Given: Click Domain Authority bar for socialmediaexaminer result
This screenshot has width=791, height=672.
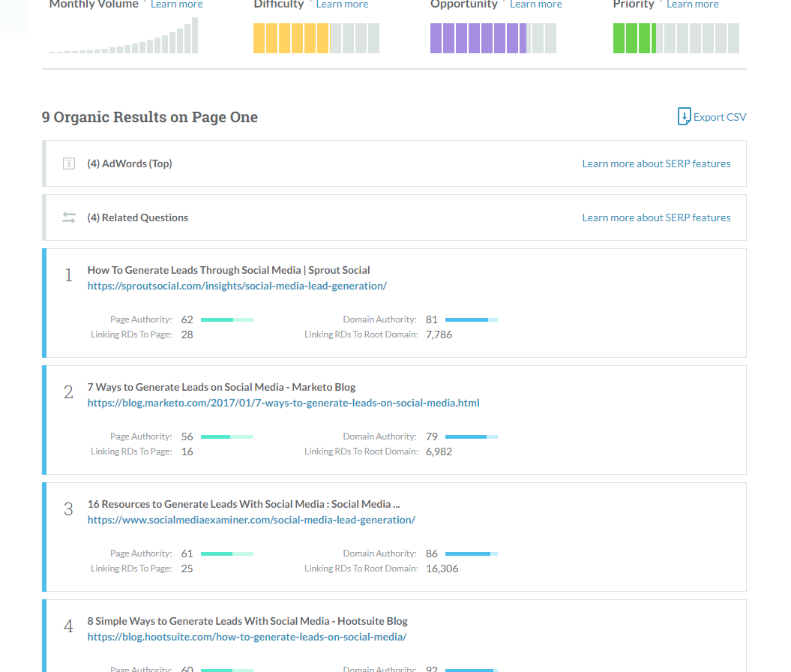Looking at the screenshot, I should click(x=472, y=554).
